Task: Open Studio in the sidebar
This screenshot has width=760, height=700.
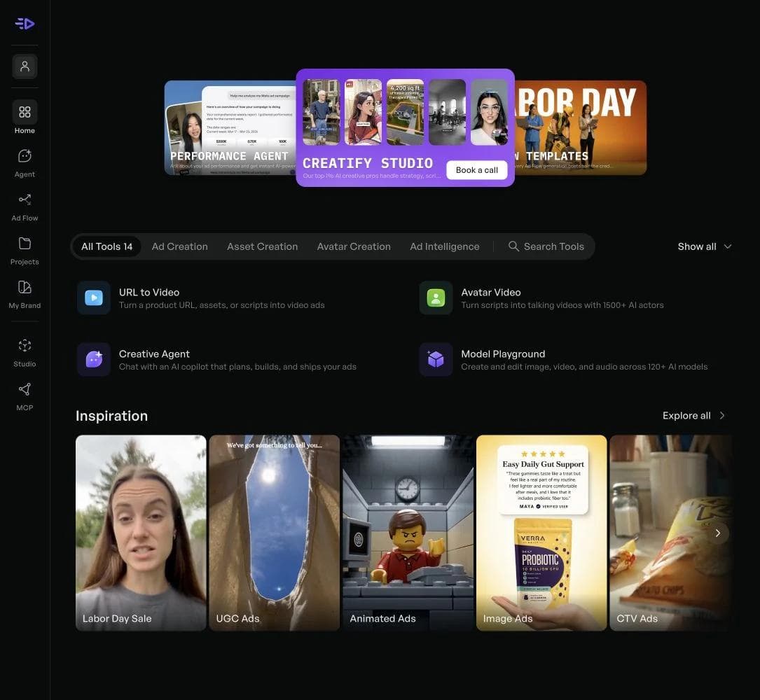Action: pos(25,353)
